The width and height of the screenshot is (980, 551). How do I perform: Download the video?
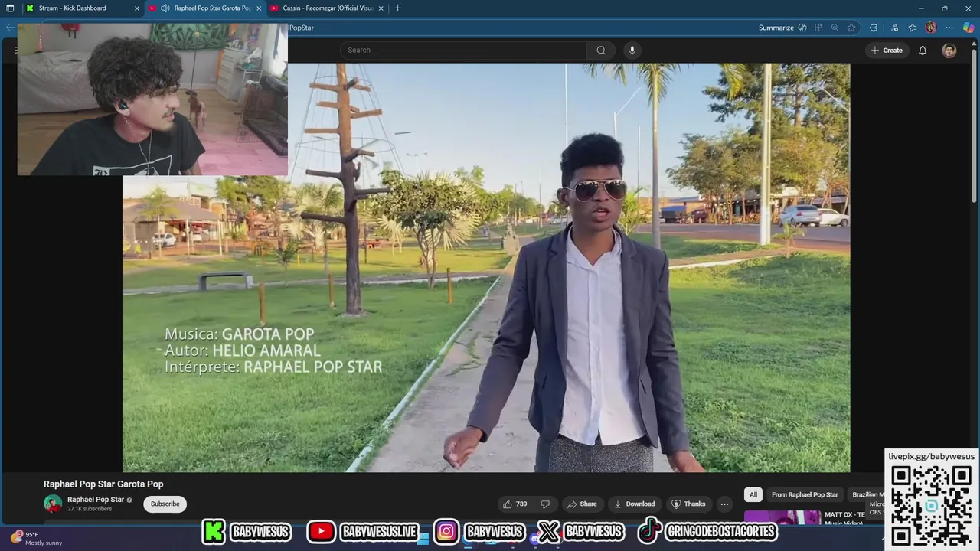(x=635, y=504)
